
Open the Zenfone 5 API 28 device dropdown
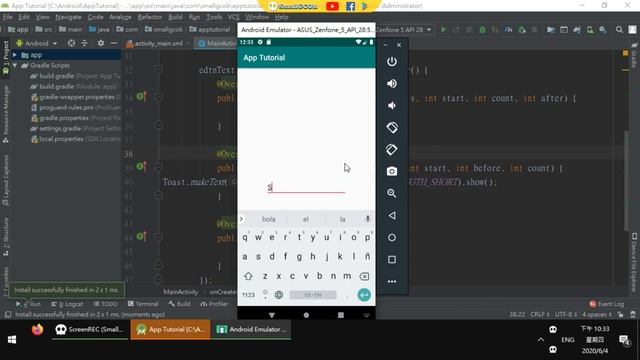pyautogui.click(x=404, y=30)
